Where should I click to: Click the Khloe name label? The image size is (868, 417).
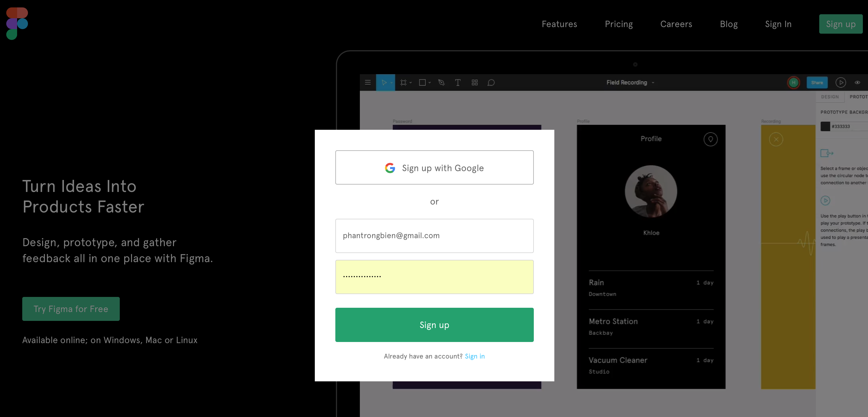651,233
